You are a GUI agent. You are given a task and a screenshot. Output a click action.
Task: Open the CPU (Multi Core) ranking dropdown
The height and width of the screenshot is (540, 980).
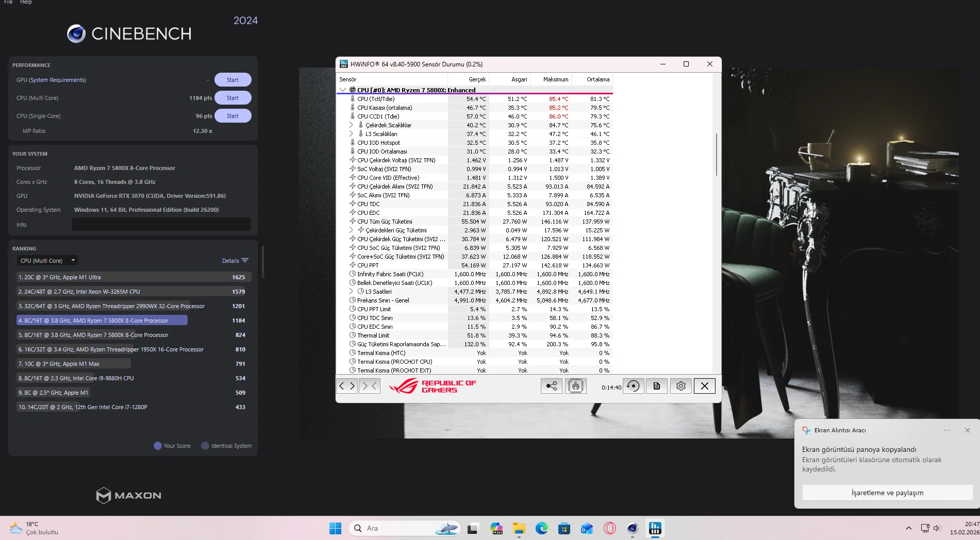47,261
